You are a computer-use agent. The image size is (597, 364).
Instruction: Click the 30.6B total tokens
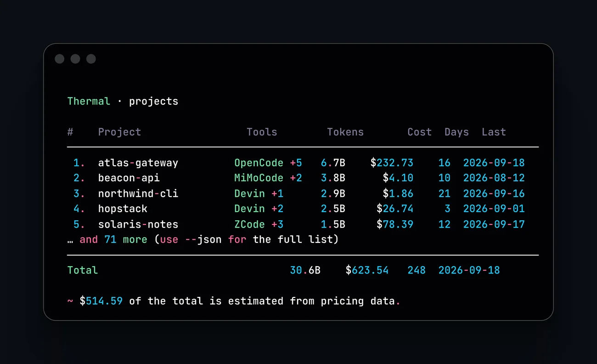pyautogui.click(x=305, y=270)
